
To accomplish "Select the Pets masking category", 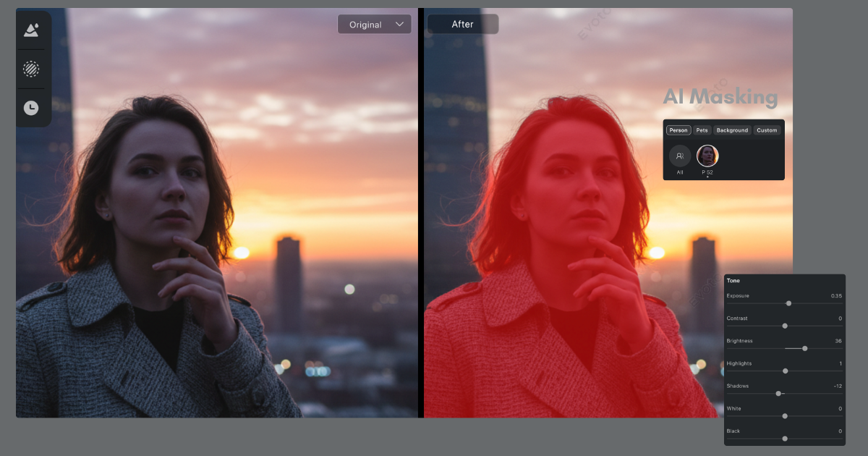I will pyautogui.click(x=702, y=130).
